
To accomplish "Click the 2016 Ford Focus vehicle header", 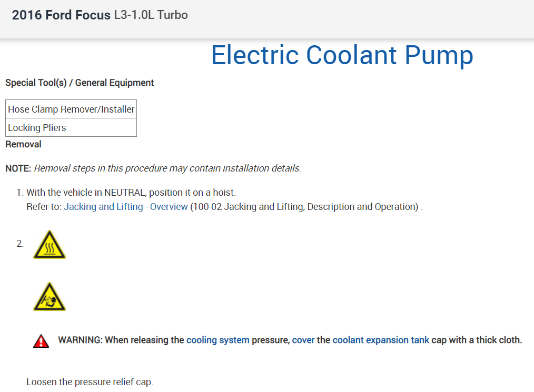I will click(61, 15).
